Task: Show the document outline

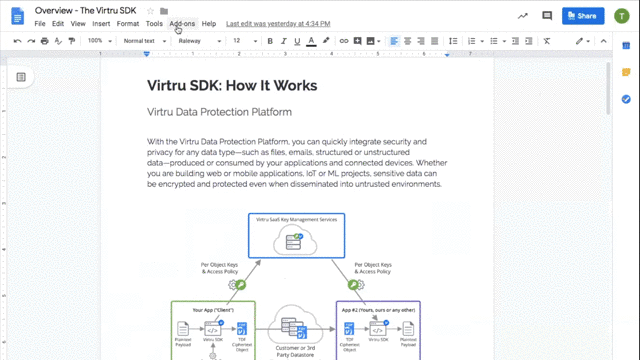Action: point(21,77)
